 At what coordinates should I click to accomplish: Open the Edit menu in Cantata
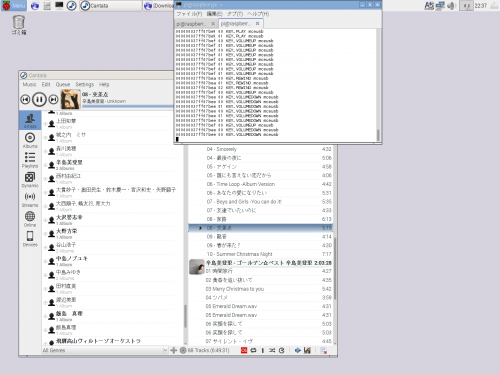(x=46, y=84)
